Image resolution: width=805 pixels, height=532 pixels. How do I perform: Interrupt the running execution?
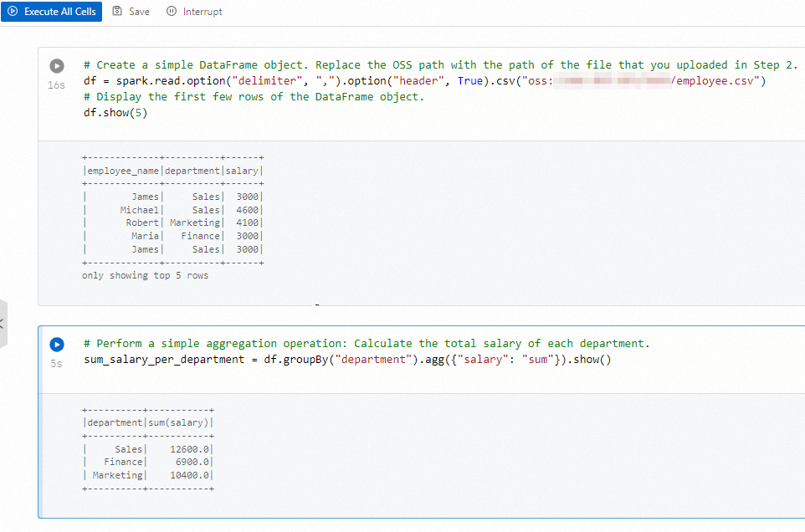pos(195,11)
